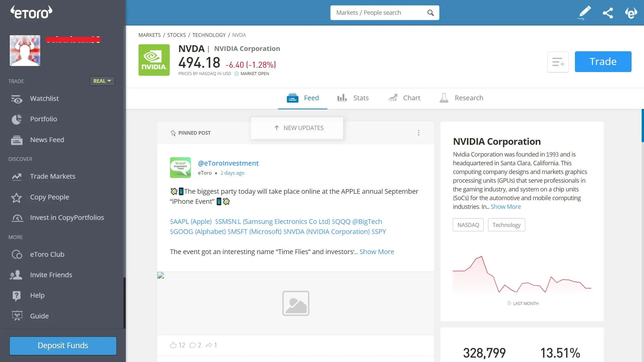Click the search magnifier icon
This screenshot has height=362, width=644.
[431, 13]
